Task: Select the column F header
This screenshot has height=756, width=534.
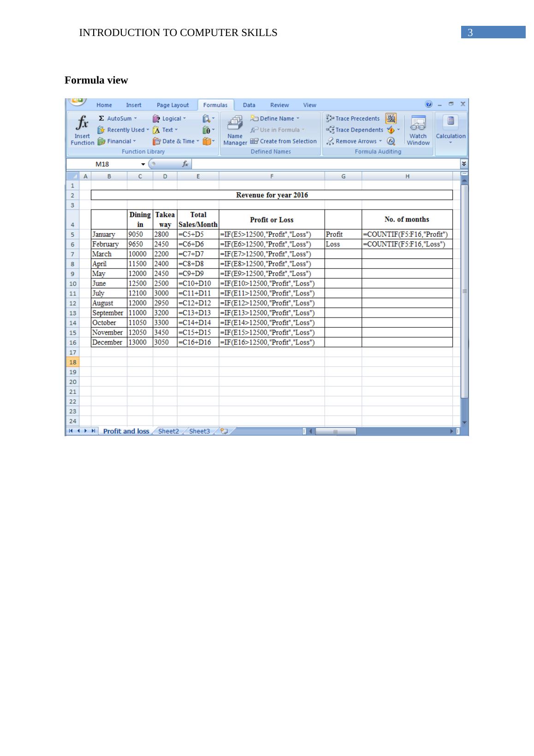Action: [272, 176]
